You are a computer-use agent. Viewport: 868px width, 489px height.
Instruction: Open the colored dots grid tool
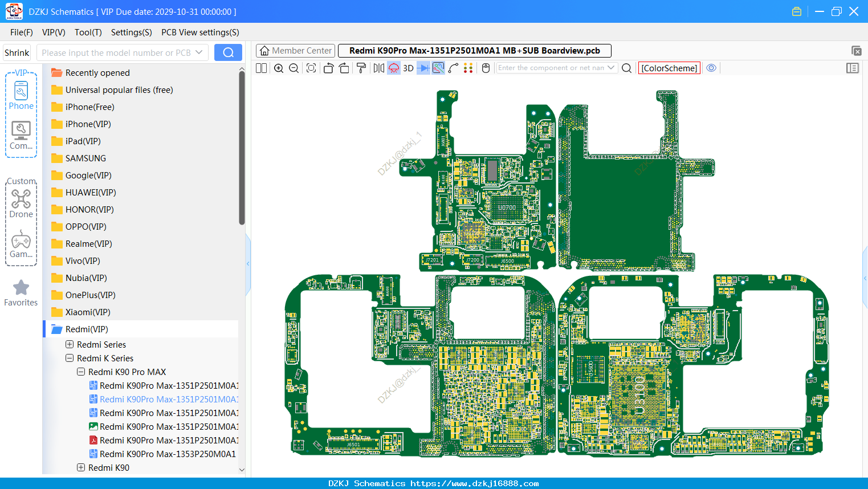tap(468, 68)
